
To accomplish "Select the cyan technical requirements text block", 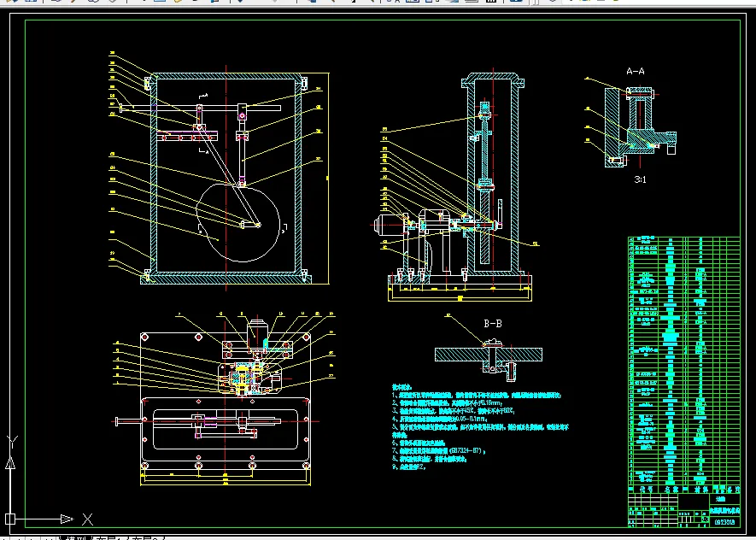I will pyautogui.click(x=480, y=427).
